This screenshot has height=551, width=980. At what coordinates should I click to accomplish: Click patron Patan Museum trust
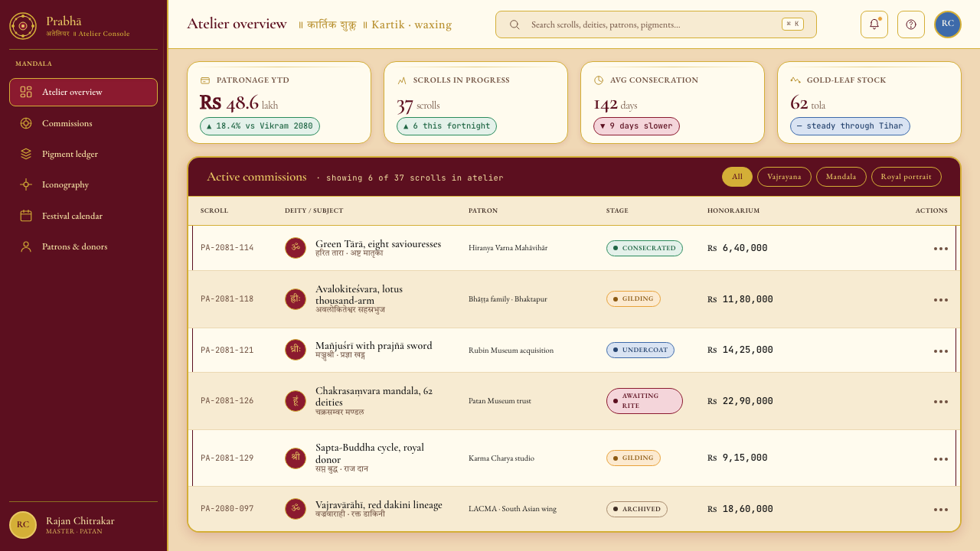(x=499, y=401)
